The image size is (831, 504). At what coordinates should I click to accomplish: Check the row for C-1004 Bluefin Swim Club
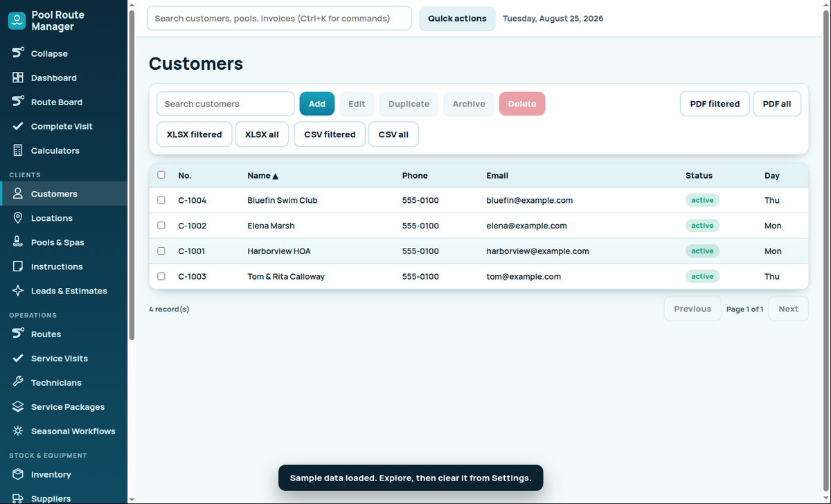pyautogui.click(x=161, y=200)
